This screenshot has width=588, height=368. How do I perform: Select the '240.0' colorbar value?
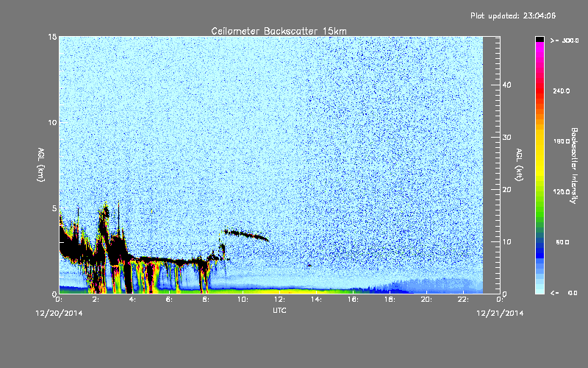point(562,91)
